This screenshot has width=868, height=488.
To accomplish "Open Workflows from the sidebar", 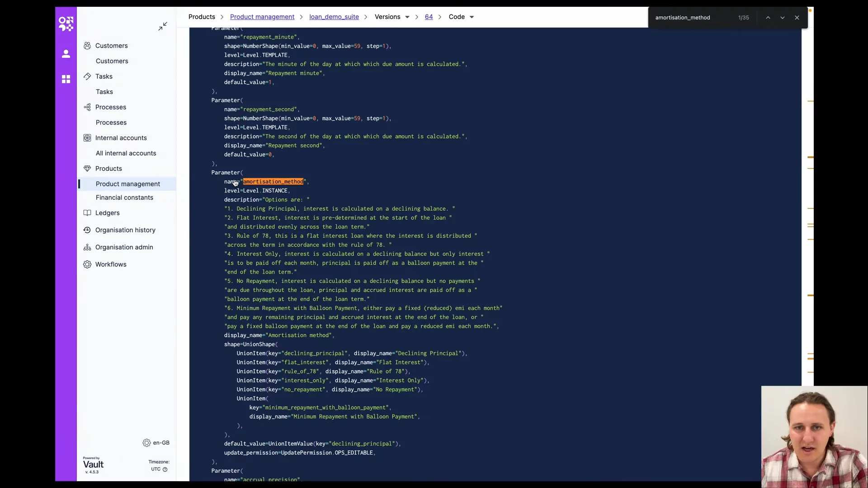I will (x=111, y=264).
